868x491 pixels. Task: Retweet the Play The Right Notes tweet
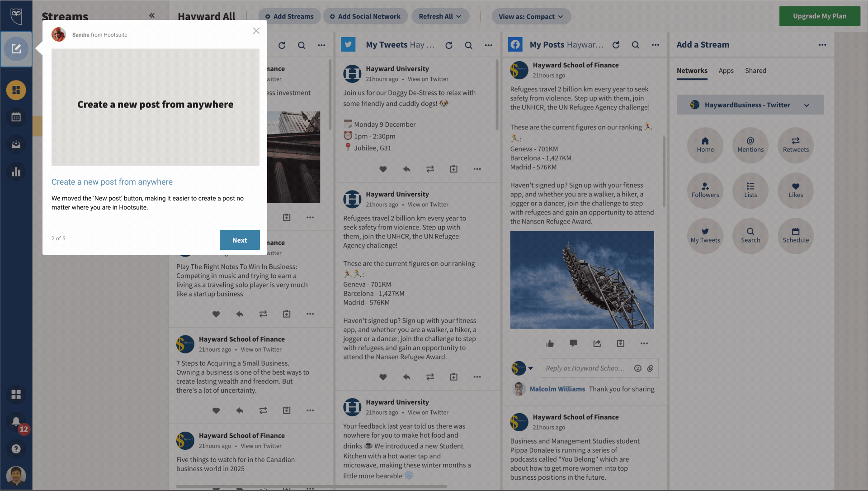(x=263, y=314)
